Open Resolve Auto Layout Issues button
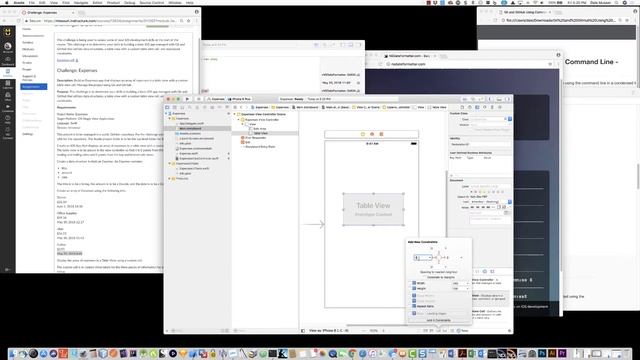The image size is (640, 360). point(445,331)
